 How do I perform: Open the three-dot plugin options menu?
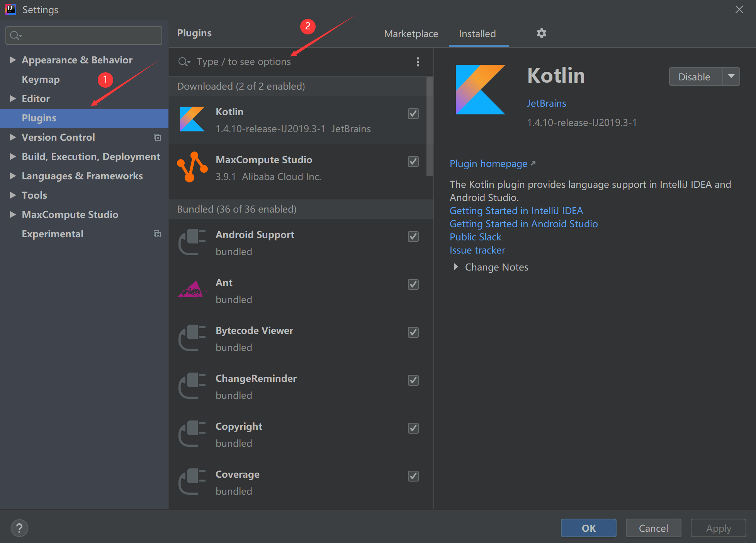418,62
